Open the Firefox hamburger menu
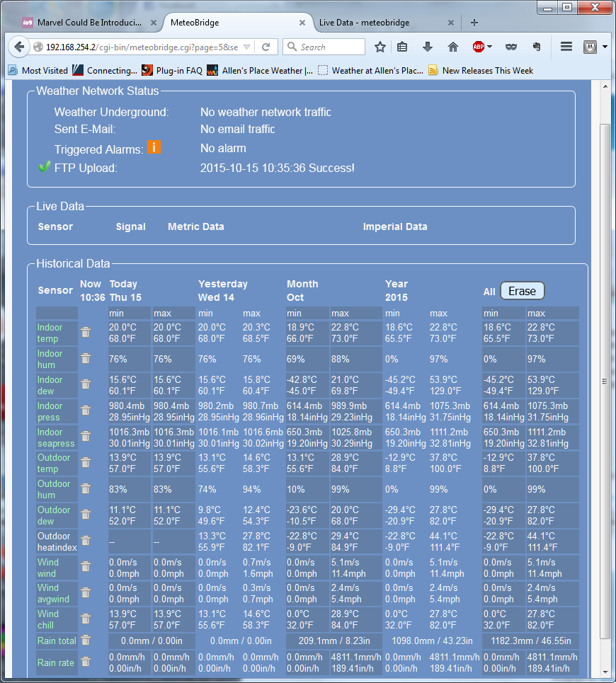 click(x=566, y=47)
